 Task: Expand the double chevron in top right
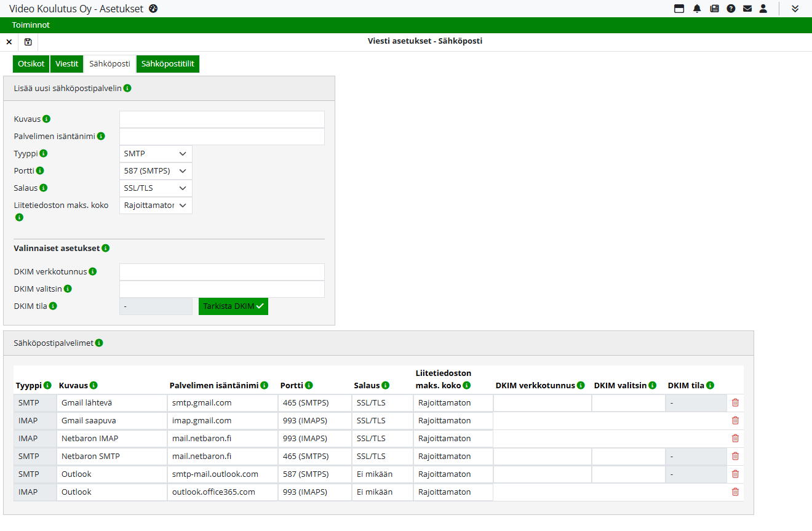point(795,9)
